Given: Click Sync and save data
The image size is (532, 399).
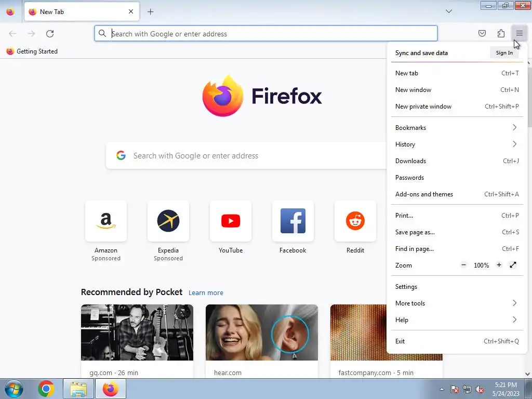Looking at the screenshot, I should click(x=421, y=53).
